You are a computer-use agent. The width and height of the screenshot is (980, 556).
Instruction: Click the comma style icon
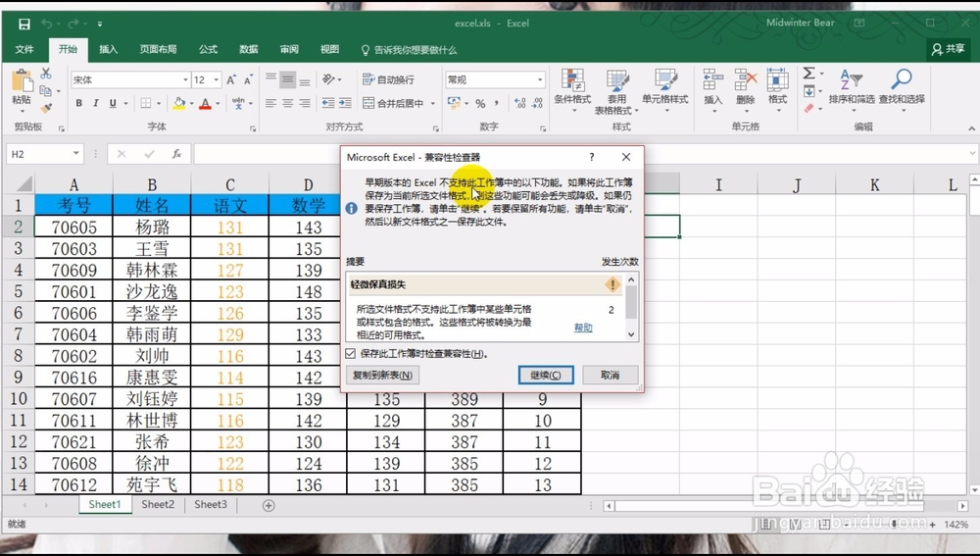tap(497, 103)
